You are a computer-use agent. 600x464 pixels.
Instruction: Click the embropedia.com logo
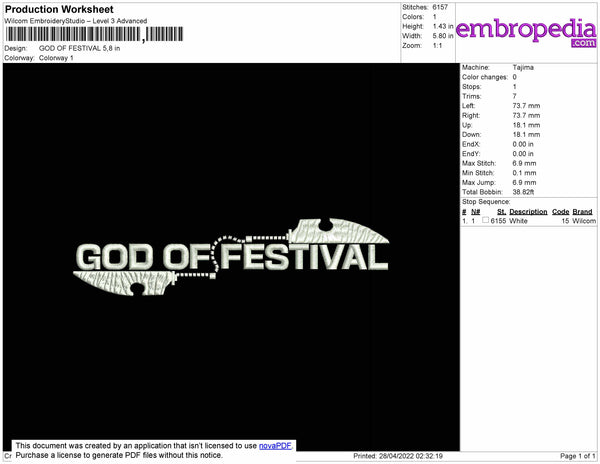526,31
